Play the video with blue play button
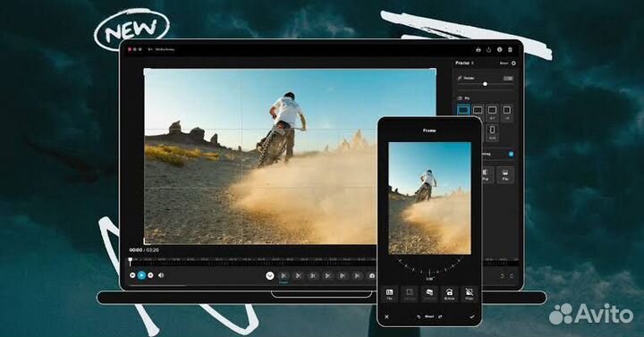Screen dimensions: 644x337 (141, 275)
